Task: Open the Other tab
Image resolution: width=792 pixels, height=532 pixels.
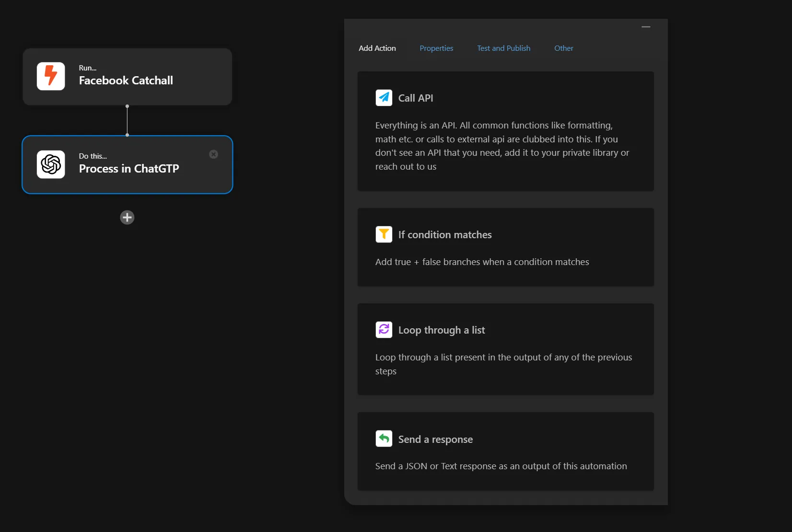Action: (x=564, y=48)
